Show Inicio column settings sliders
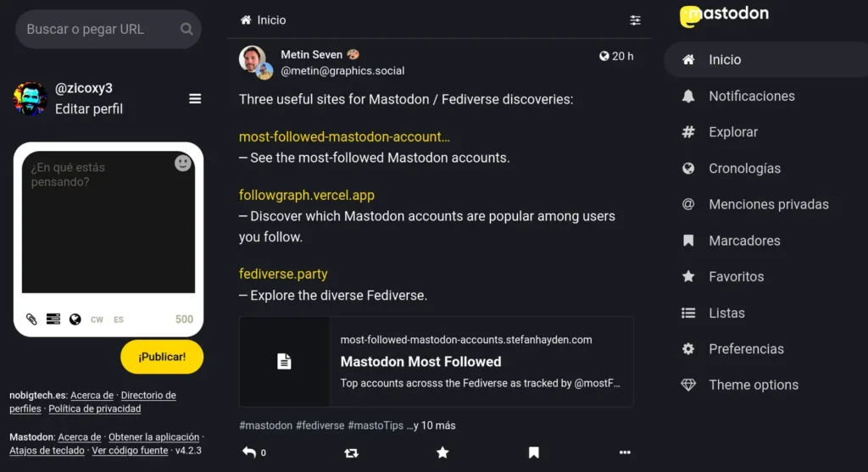Viewport: 868px width, 472px height. click(636, 20)
